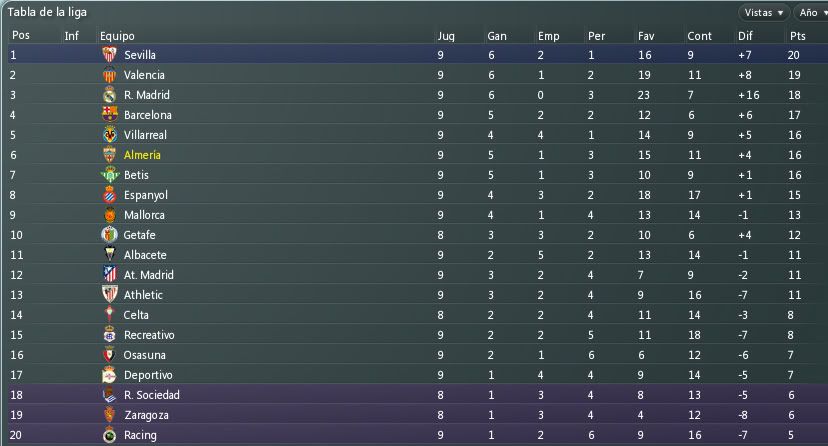Open the Vistas dropdown menu

point(764,13)
